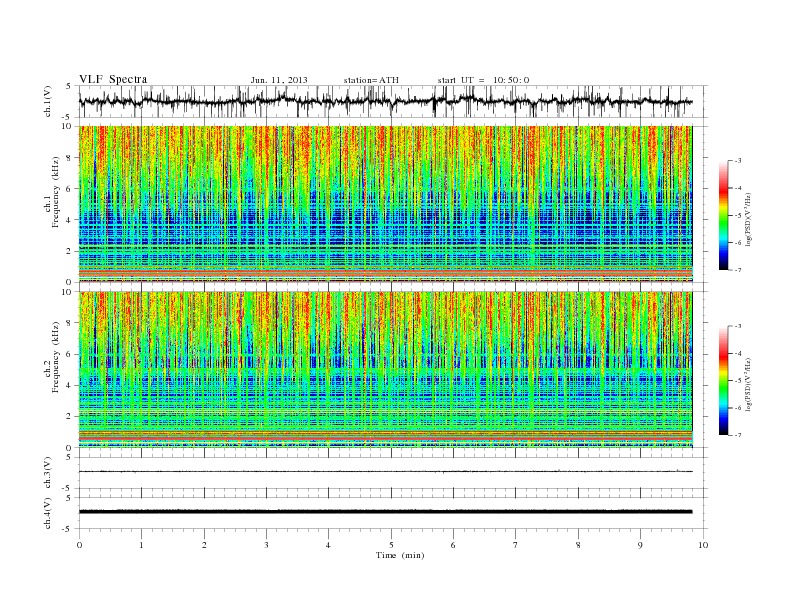792x612 pixels.
Task: Click the "1" minute tick label
Action: (x=141, y=545)
